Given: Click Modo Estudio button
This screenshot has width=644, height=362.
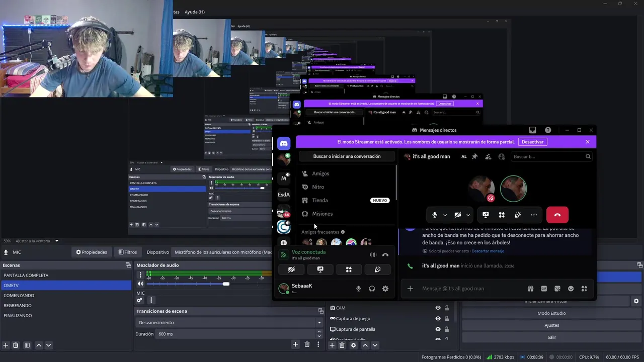Looking at the screenshot, I should click(x=551, y=313).
